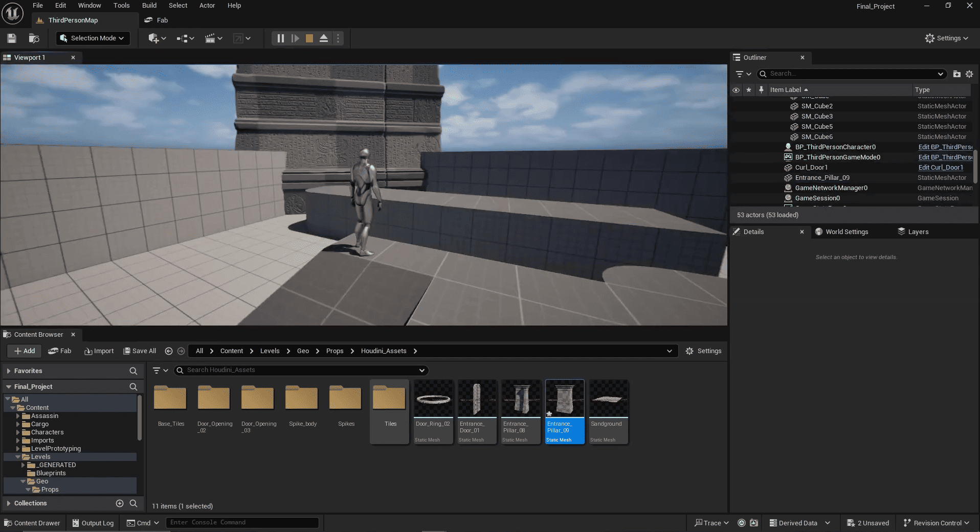980x532 pixels.
Task: Click the Edit Curl_Door1 link
Action: point(941,168)
